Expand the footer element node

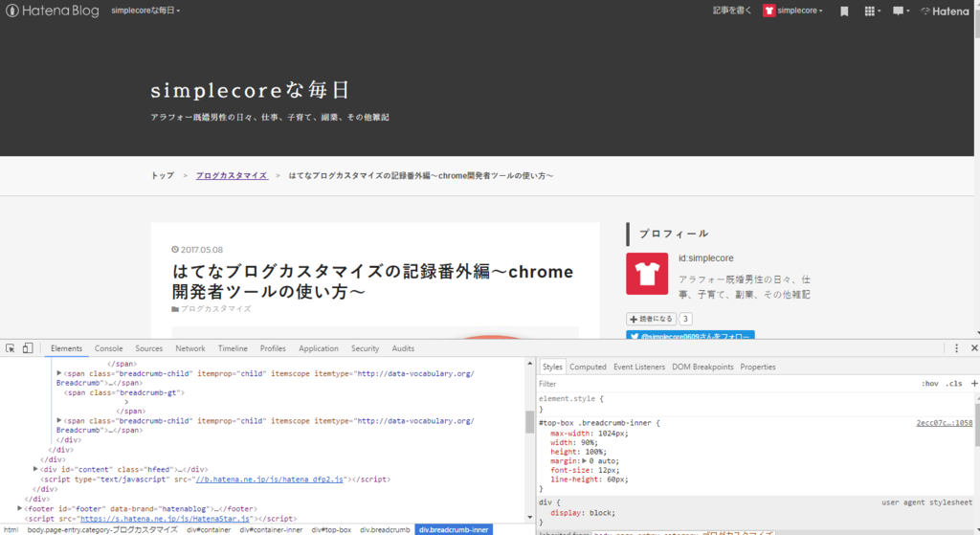point(19,509)
